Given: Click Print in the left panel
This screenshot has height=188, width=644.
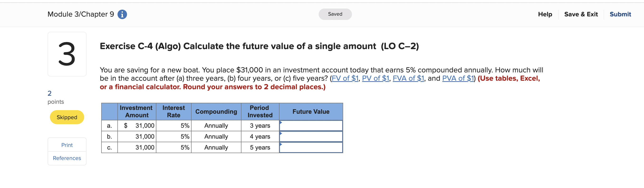Looking at the screenshot, I should click(67, 145).
